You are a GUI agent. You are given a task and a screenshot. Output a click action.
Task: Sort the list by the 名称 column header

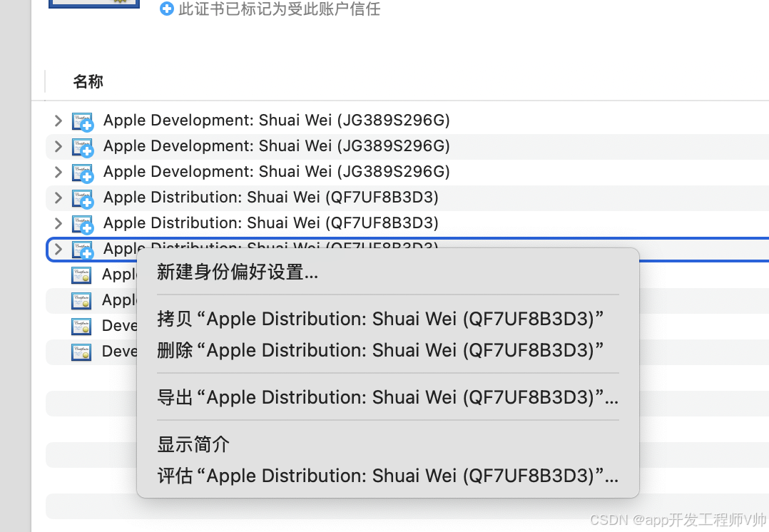[x=88, y=81]
